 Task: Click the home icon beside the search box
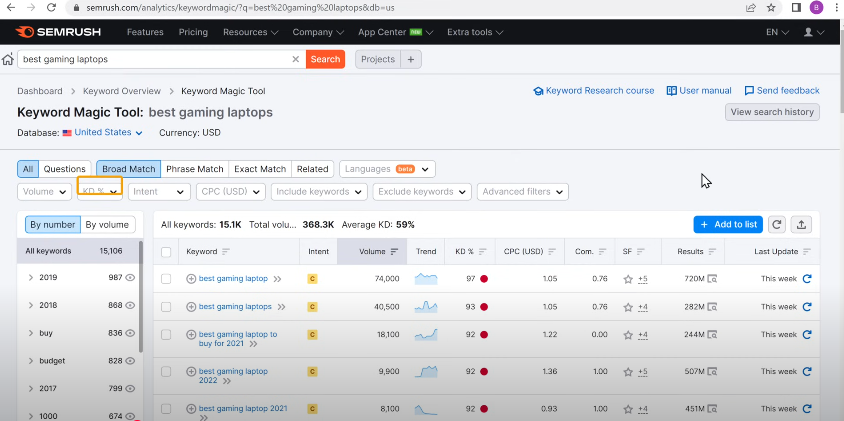8,59
